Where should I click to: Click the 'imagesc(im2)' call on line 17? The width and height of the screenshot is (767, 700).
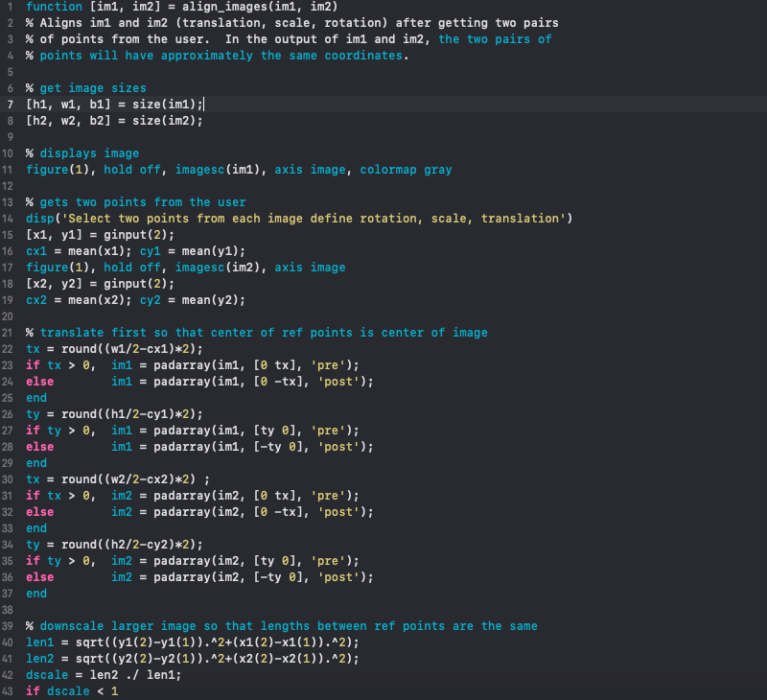(x=221, y=268)
